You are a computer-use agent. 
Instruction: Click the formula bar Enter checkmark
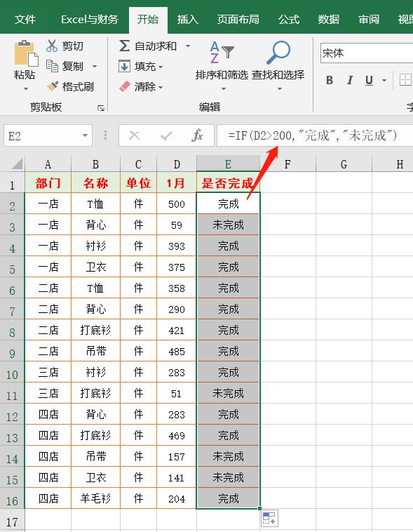click(166, 135)
